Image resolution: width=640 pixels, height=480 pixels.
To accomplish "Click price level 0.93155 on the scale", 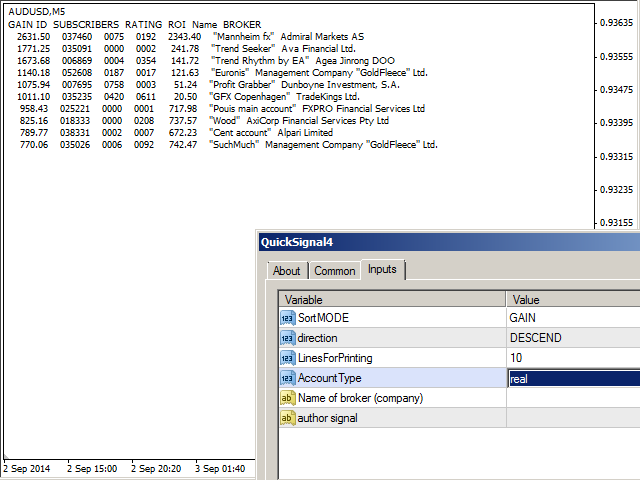I will tap(616, 223).
